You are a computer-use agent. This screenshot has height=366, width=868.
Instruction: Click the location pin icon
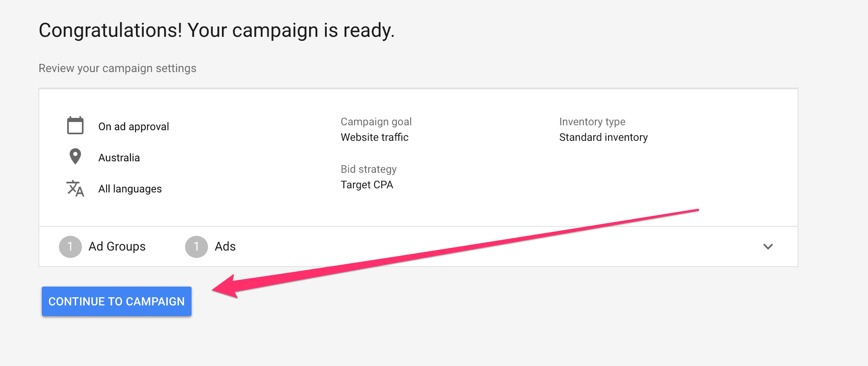tap(75, 156)
